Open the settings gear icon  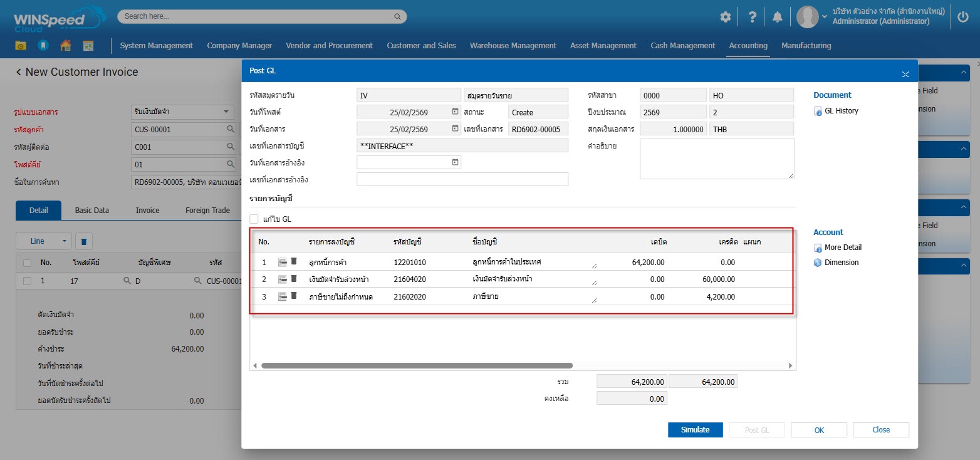725,17
